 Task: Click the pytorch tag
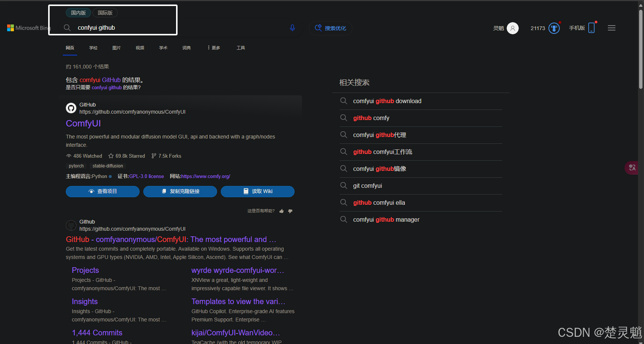pos(76,166)
